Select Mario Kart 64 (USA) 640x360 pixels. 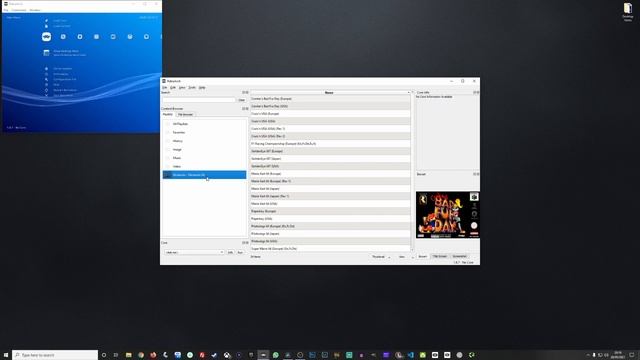tap(330, 204)
